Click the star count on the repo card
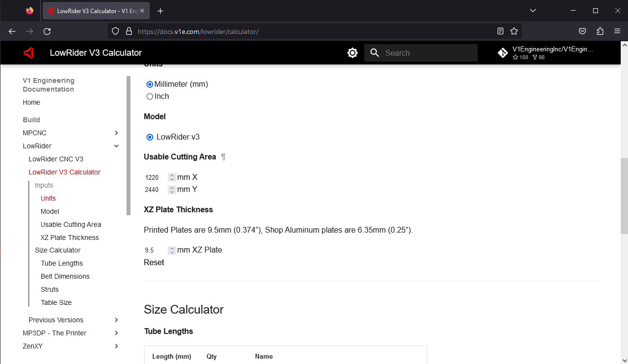 [x=520, y=57]
